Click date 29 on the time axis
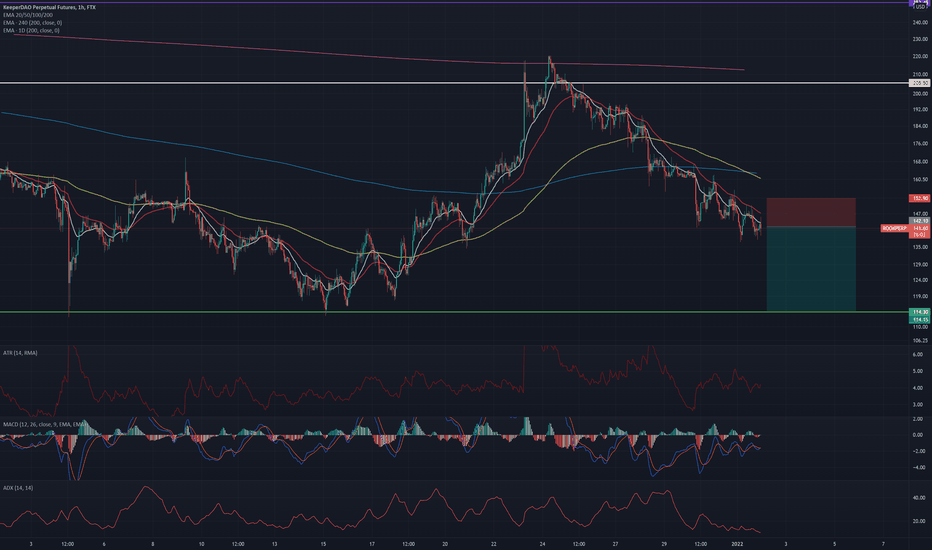 [x=664, y=543]
